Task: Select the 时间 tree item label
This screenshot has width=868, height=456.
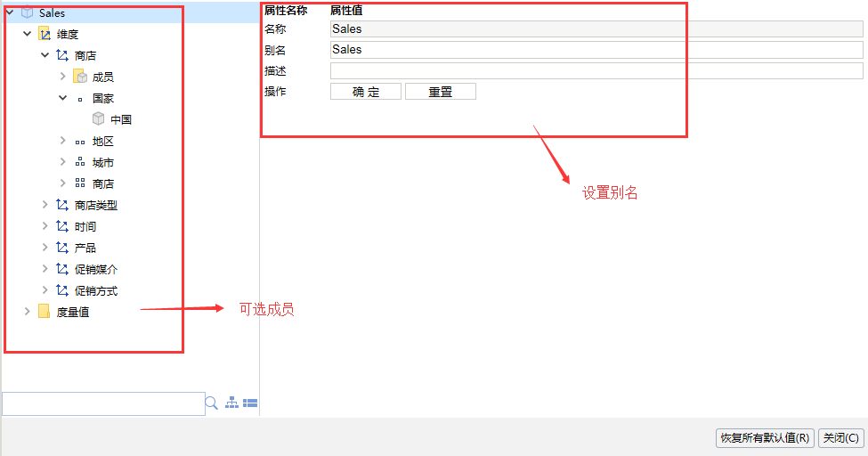Action: pos(85,226)
